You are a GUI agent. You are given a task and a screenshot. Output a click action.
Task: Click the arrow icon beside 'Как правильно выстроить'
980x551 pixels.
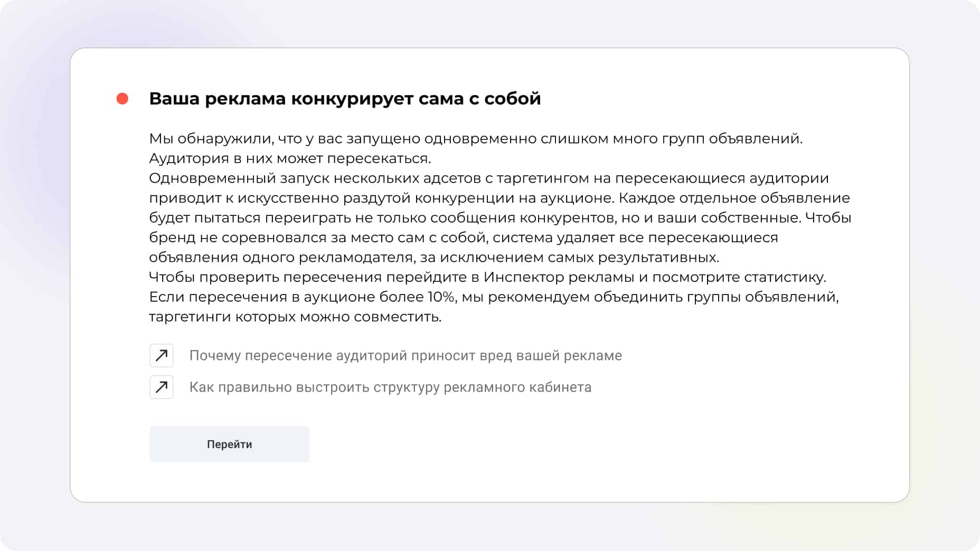162,387
